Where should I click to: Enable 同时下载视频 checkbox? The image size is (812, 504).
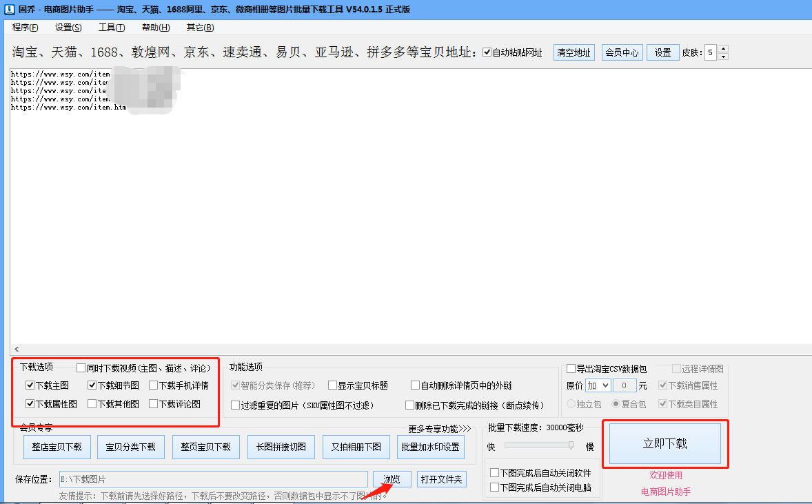(81, 367)
